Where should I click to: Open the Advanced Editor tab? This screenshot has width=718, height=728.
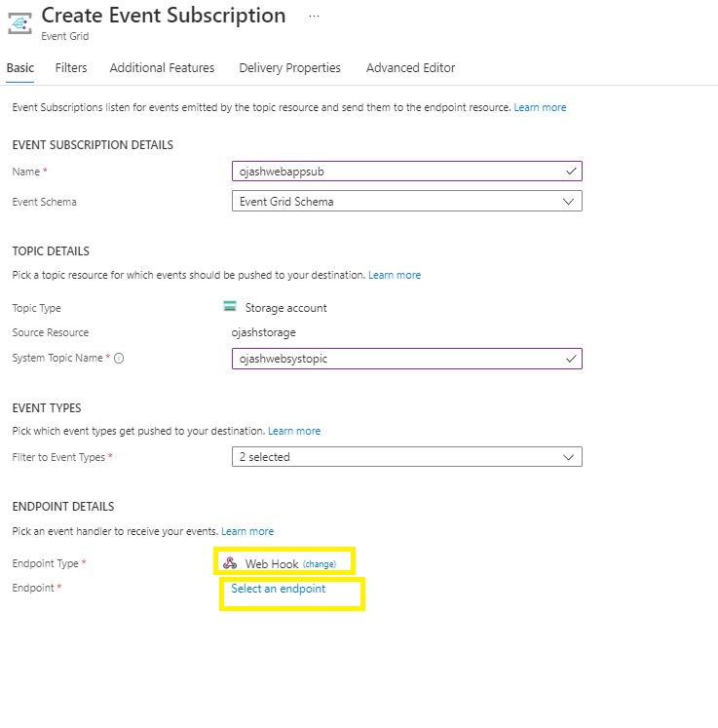pyautogui.click(x=410, y=68)
